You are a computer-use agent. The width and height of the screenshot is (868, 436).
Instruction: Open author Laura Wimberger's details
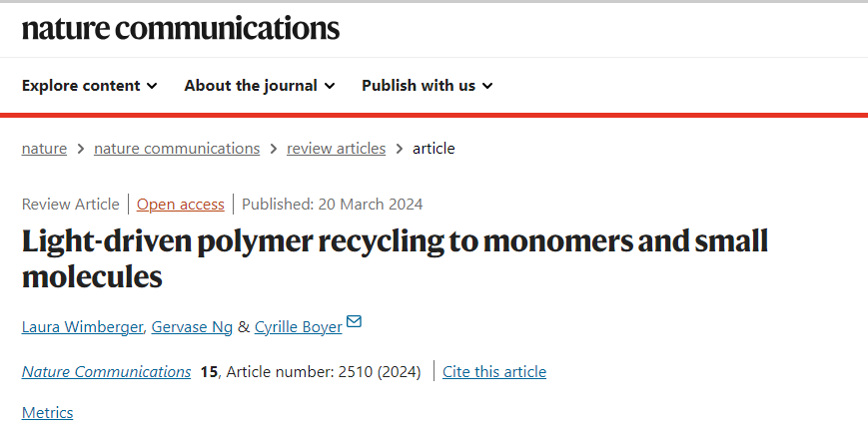83,327
